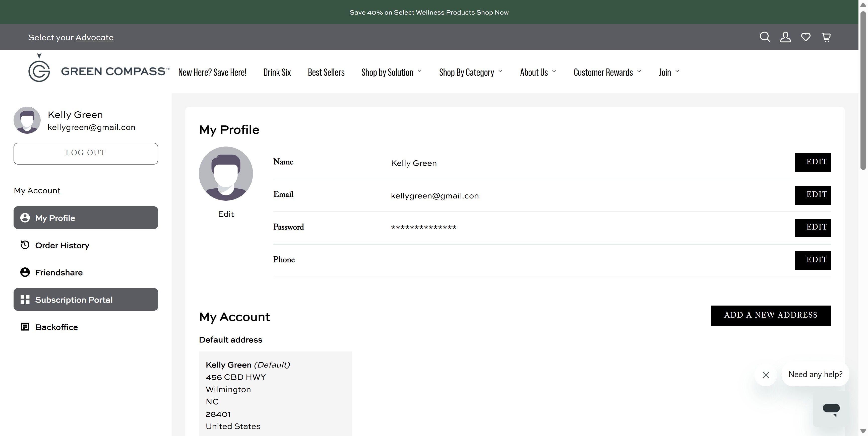Open the Best Sellers menu item

pos(326,72)
